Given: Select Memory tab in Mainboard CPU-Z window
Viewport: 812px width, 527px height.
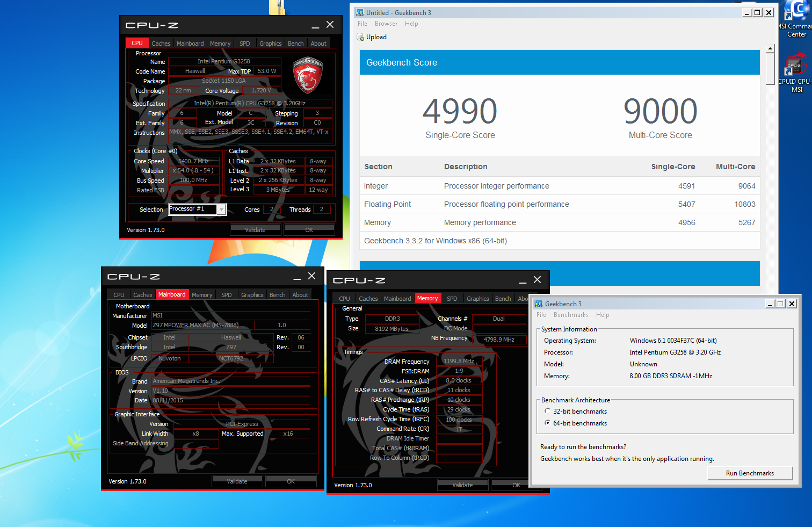Looking at the screenshot, I should pos(202,295).
